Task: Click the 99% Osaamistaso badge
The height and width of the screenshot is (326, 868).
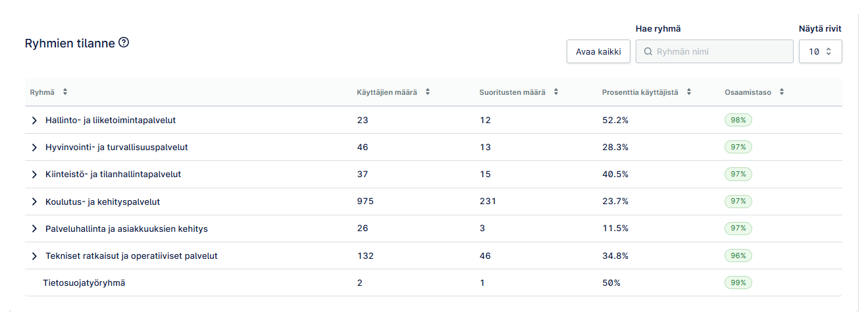Action: 738,283
